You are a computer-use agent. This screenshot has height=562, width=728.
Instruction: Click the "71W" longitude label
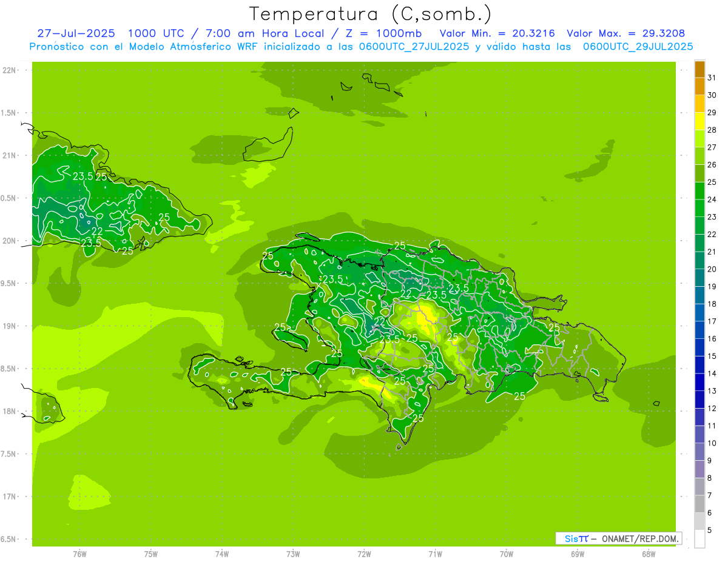coord(435,554)
